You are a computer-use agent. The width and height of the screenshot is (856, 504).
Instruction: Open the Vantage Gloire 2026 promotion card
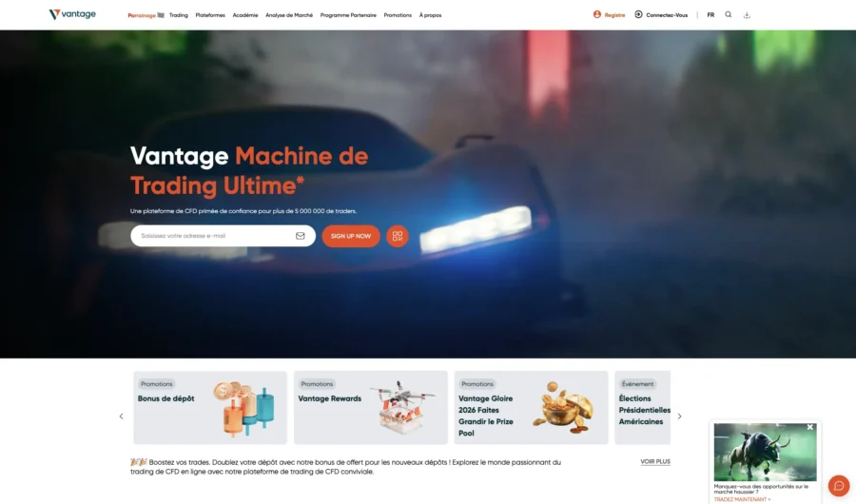531,407
